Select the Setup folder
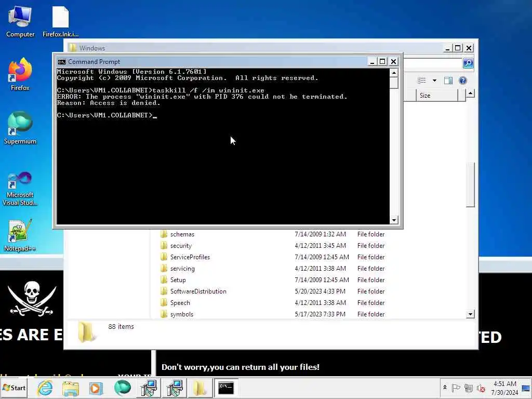This screenshot has height=399, width=532. [178, 280]
